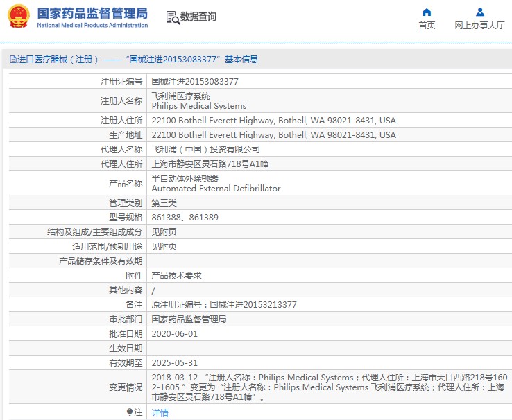
Task: Click the 产品名称 label
Action: click(x=126, y=183)
